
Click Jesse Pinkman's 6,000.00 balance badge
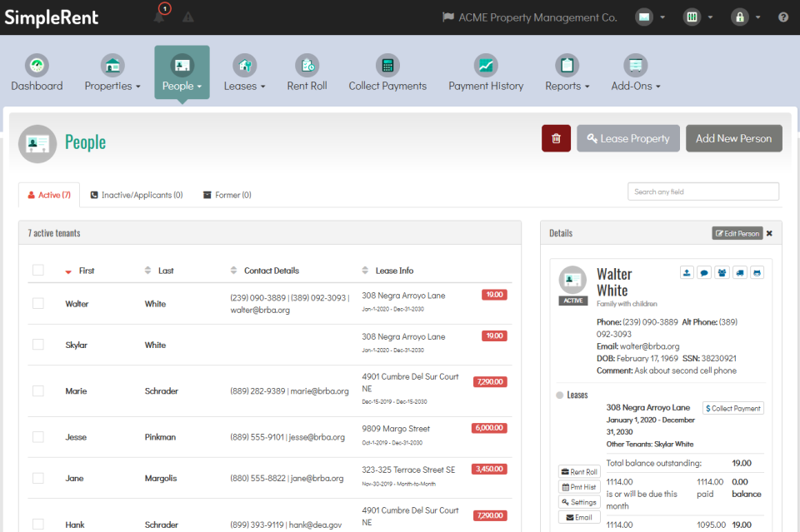click(x=489, y=428)
